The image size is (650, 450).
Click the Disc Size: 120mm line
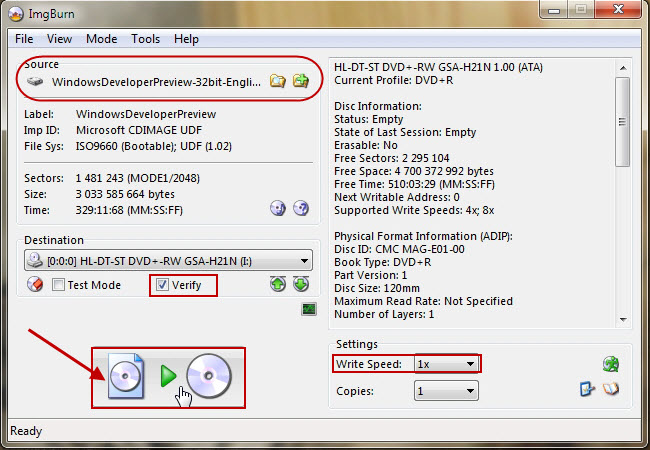pyautogui.click(x=377, y=288)
